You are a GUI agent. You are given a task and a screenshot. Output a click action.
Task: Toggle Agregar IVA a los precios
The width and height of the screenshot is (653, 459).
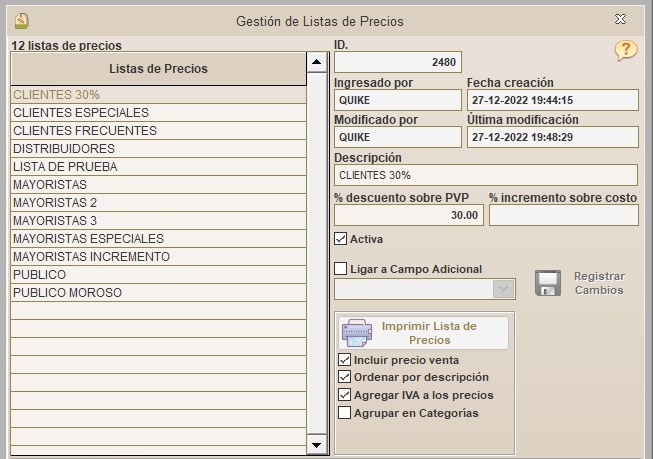[344, 394]
